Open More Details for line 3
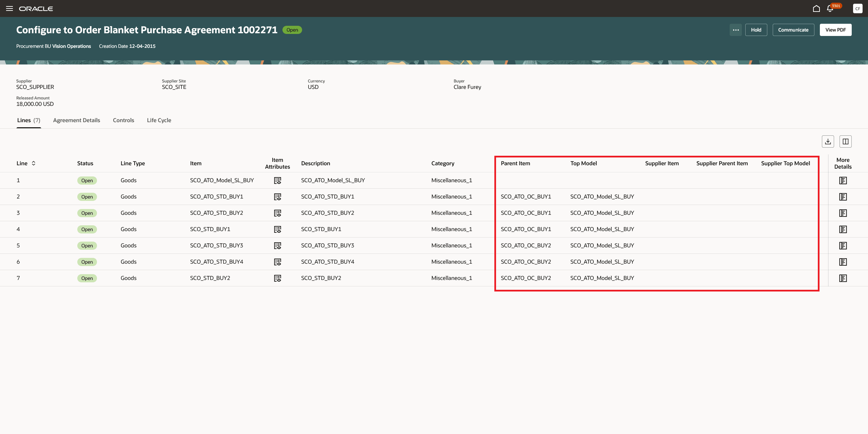Screen dimensions: 868x434 (x=843, y=213)
